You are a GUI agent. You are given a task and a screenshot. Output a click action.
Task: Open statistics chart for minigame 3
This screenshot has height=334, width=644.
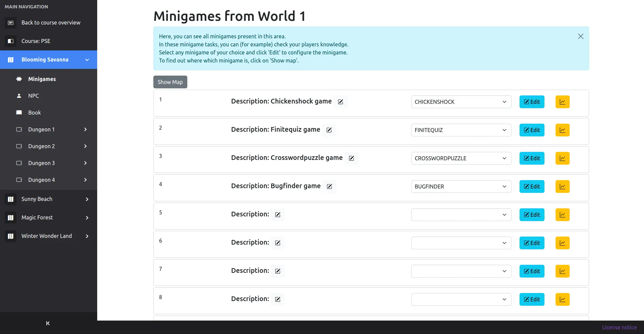click(x=562, y=158)
